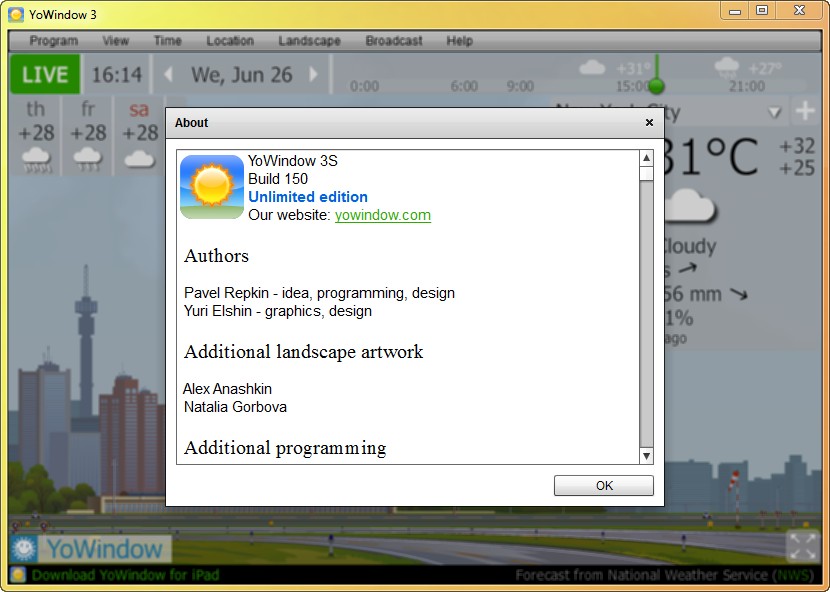The width and height of the screenshot is (830, 592).
Task: Maximize the YoWindow 3 window
Action: coord(762,11)
